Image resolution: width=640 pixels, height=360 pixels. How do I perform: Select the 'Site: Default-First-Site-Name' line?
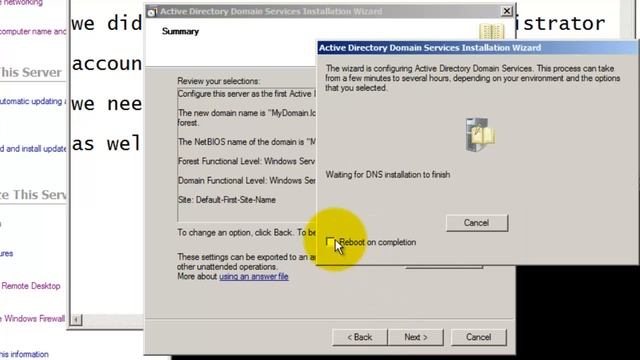point(227,200)
